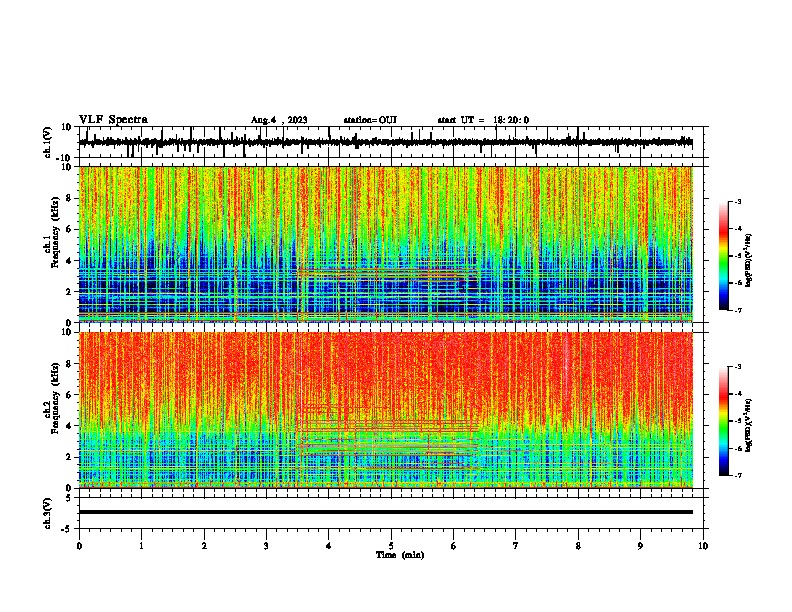Click the ch.2 spectrogram "2" kHz tick label
This screenshot has height=612, width=792.
[x=70, y=457]
